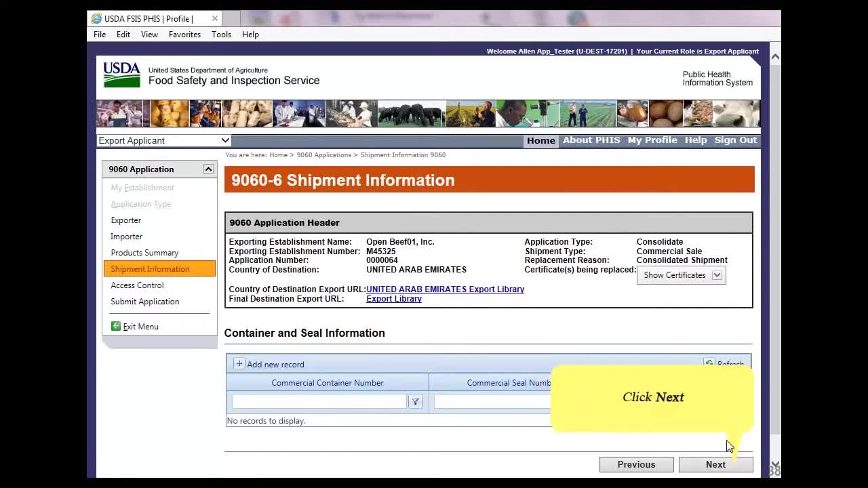Click the Next button

tap(715, 464)
